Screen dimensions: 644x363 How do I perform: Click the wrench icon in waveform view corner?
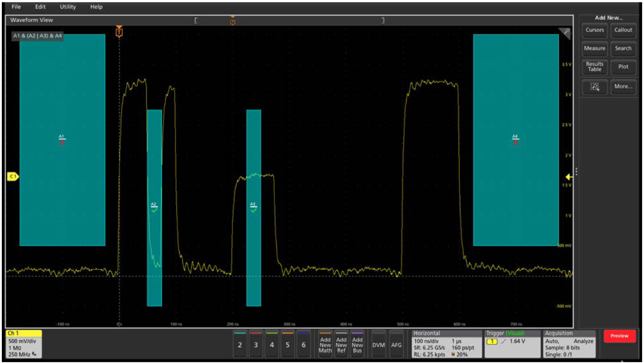click(566, 32)
